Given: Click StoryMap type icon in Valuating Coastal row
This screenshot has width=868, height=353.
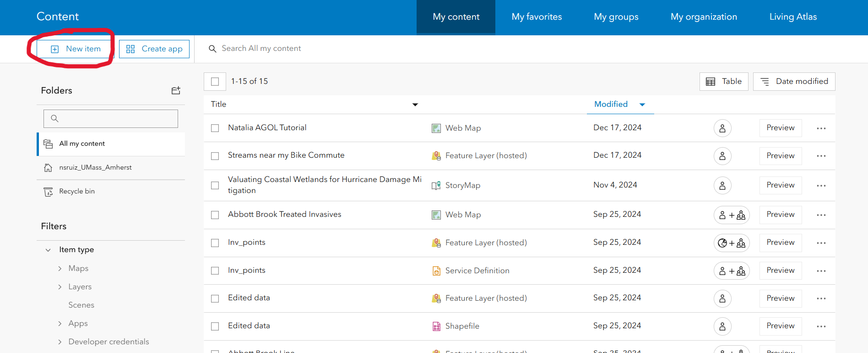Looking at the screenshot, I should [x=436, y=186].
